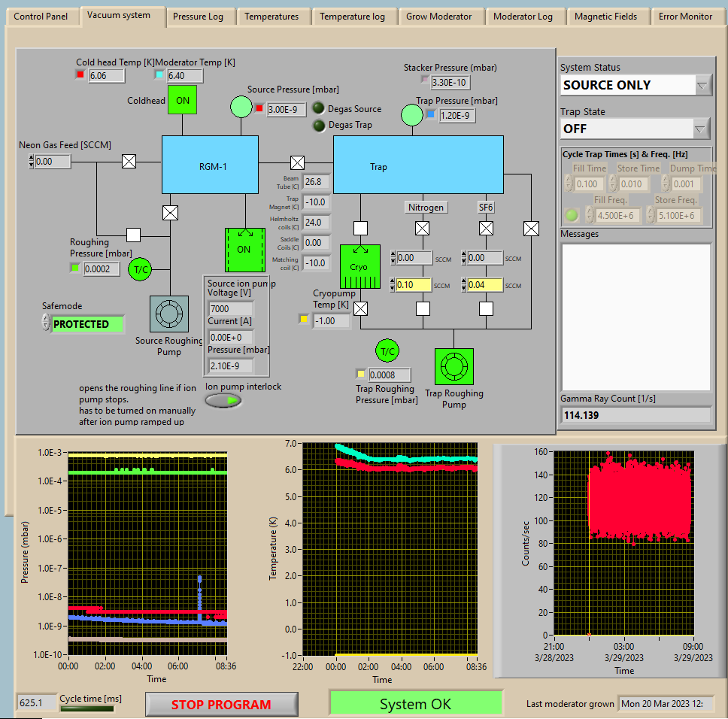
Task: Click the Safemode PROTECTED selector
Action: click(86, 324)
